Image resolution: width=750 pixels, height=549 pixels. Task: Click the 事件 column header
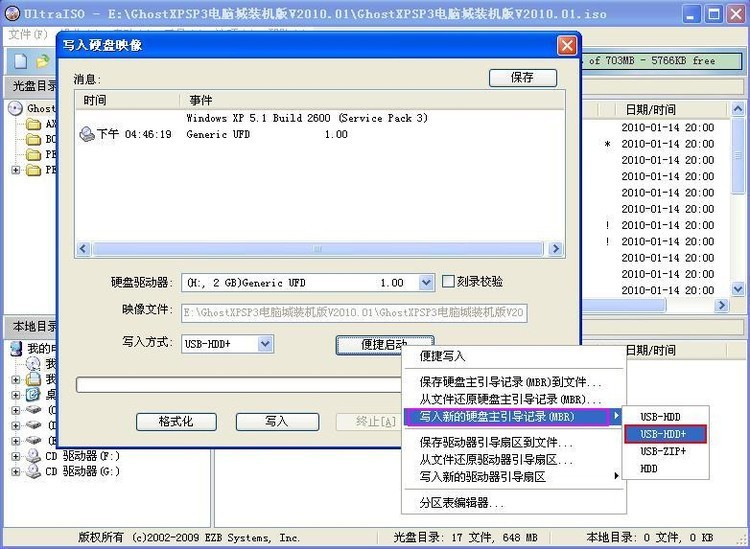372,100
